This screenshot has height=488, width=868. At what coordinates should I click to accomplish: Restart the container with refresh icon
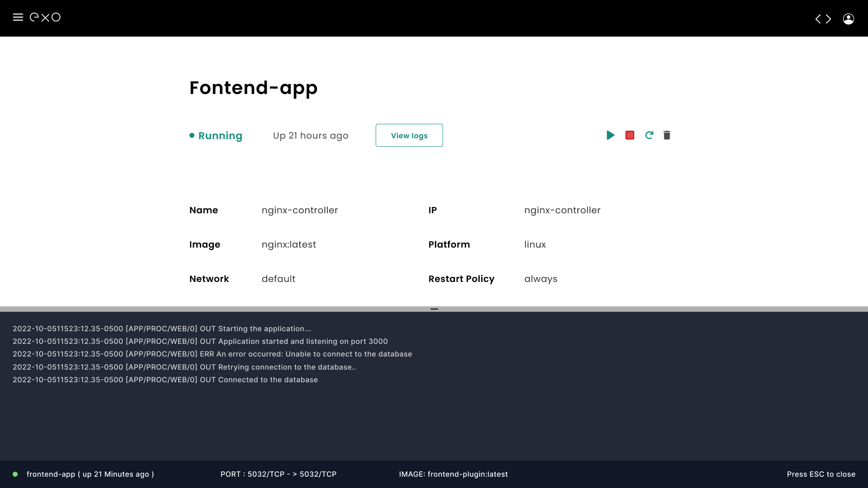pyautogui.click(x=649, y=135)
